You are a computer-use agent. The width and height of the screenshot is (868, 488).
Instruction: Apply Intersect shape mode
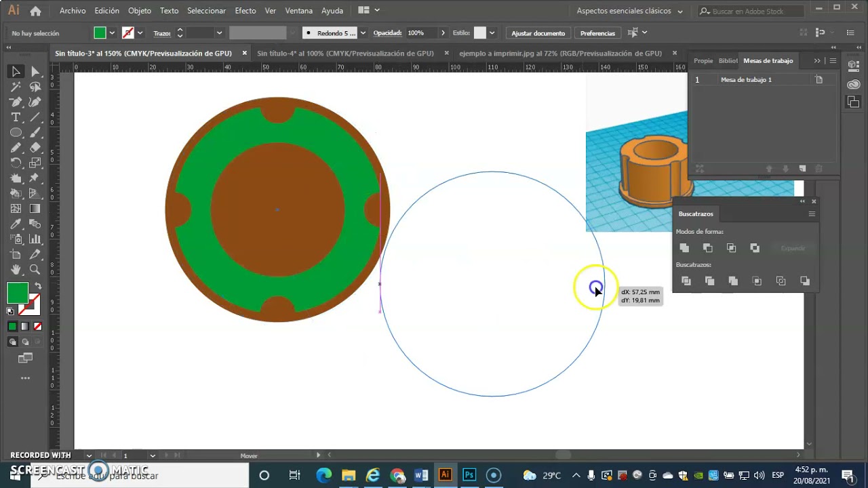point(731,248)
